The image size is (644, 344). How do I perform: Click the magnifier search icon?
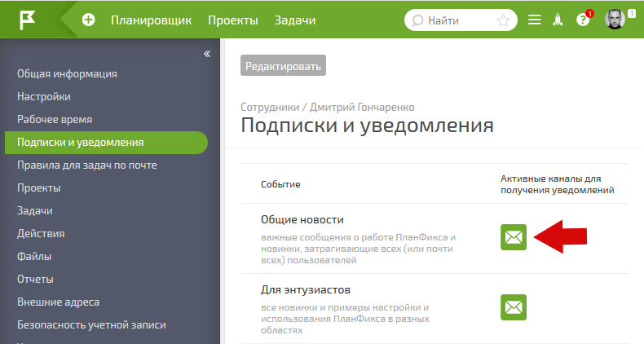tap(417, 20)
